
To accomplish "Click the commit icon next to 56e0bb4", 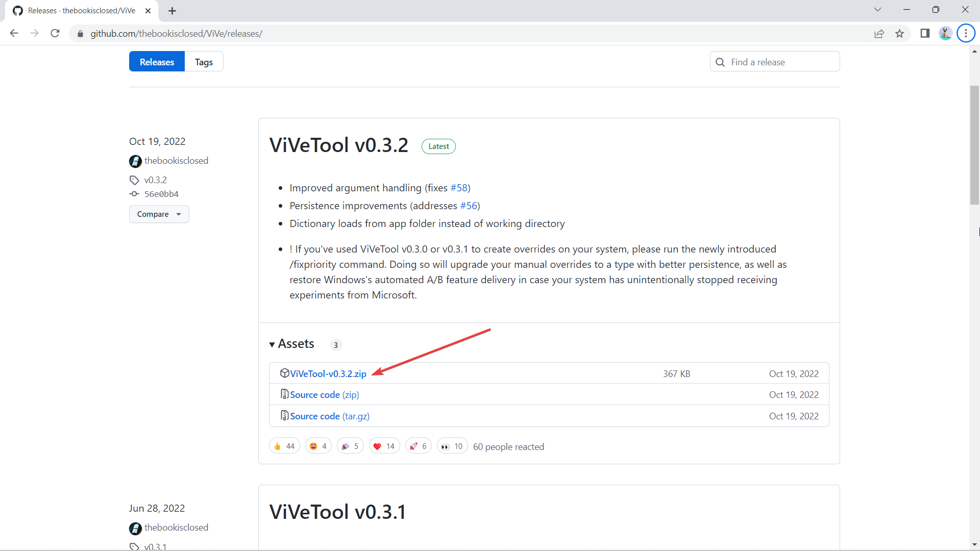I will click(x=134, y=194).
